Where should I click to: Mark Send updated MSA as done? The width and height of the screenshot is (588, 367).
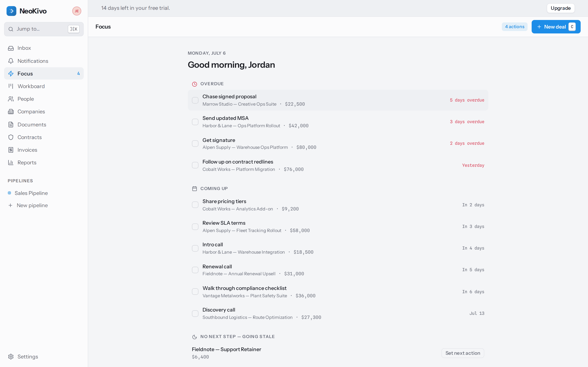pyautogui.click(x=195, y=122)
